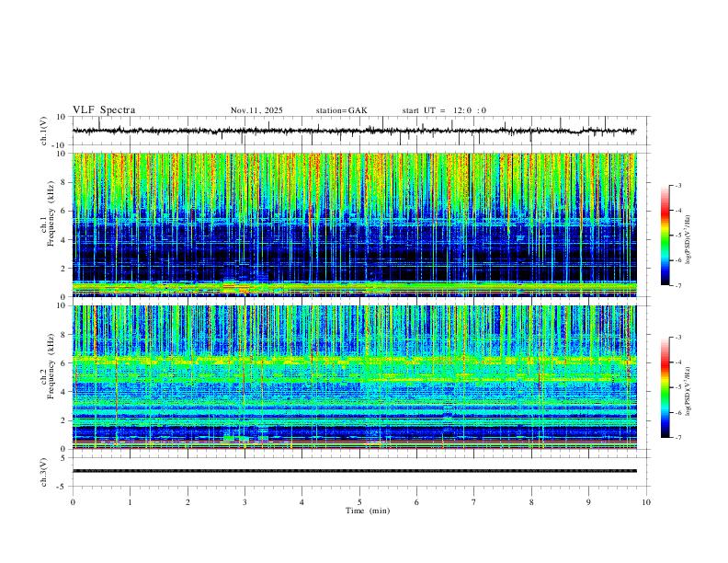Image resolution: width=728 pixels, height=563 pixels.
Task: Click the ch.1 colorbar "log(PSD)(V²/Hz)" label
Action: point(688,240)
